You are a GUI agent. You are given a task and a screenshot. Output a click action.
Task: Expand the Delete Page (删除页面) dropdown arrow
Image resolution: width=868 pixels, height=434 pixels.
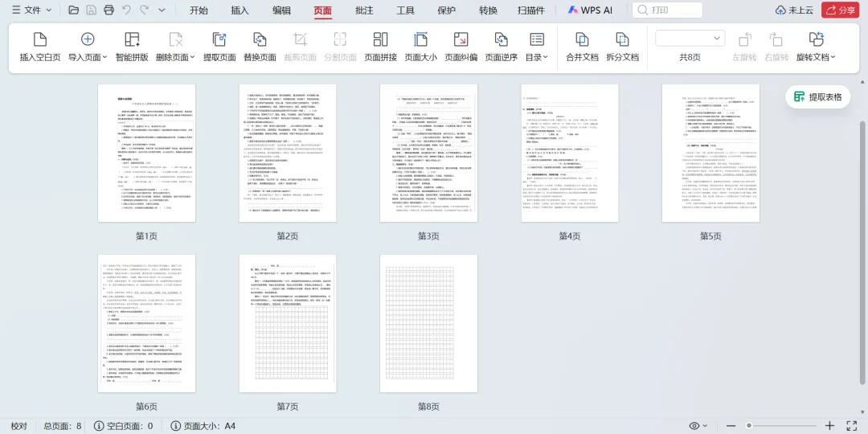[x=192, y=57]
